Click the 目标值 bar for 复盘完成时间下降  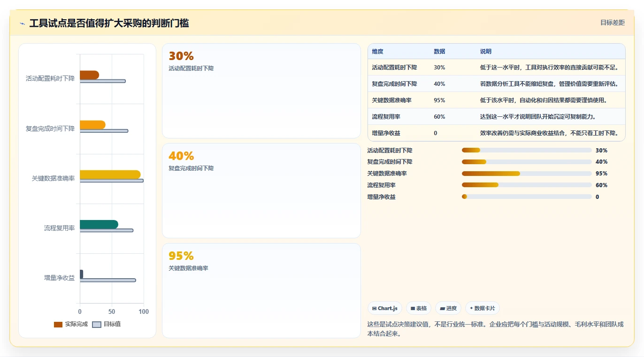[104, 131]
